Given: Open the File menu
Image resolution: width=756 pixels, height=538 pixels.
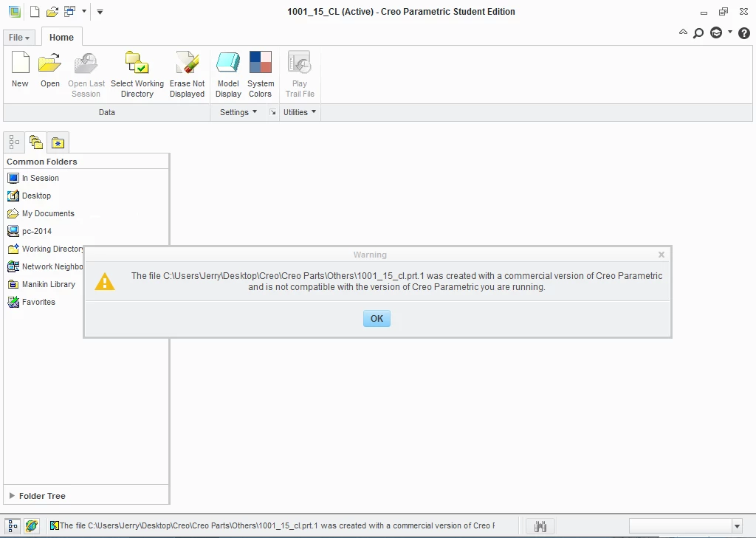Looking at the screenshot, I should (x=18, y=37).
